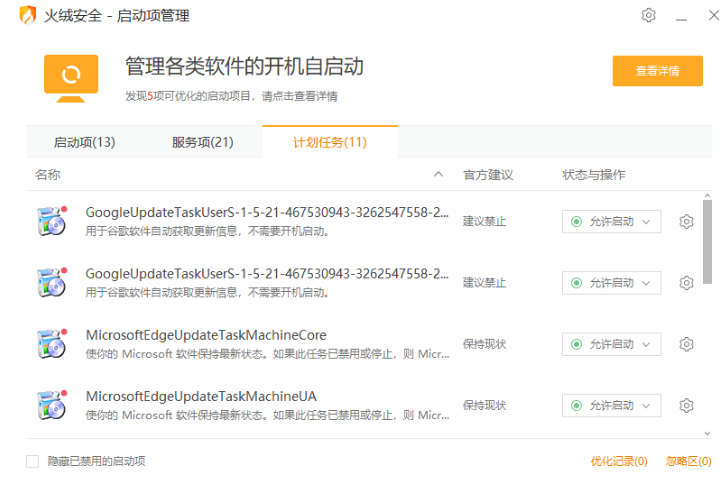Screen dimensions: 728x477
Task: Click the 名称 column header
Action: tap(48, 175)
